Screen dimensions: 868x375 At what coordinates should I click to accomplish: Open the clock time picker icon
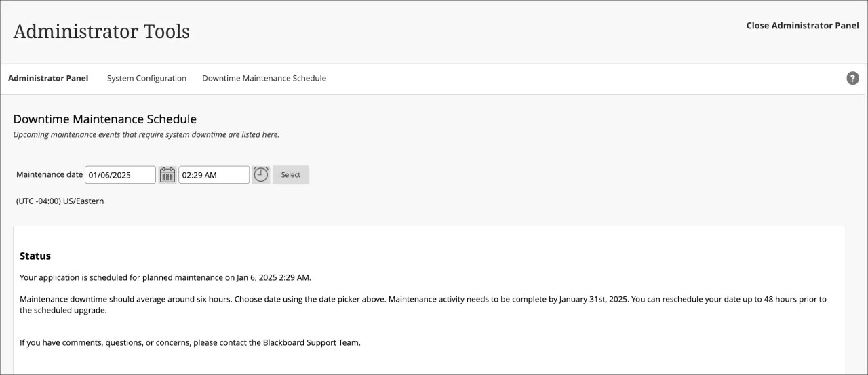[261, 175]
